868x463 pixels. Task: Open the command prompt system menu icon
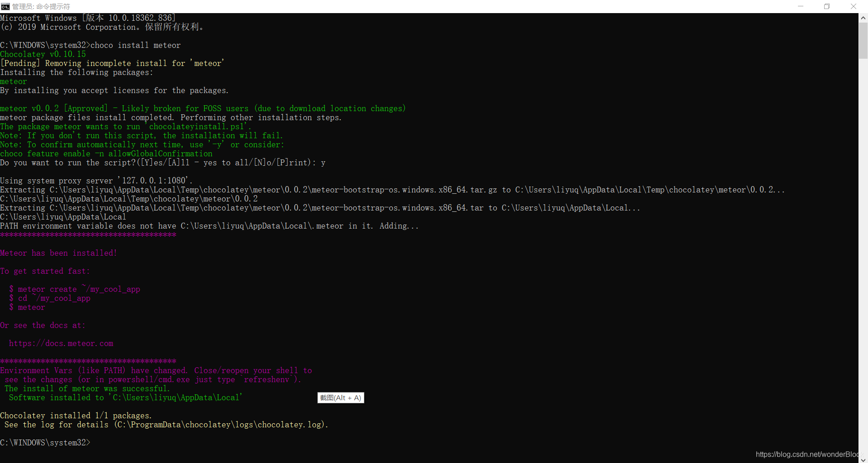coord(5,6)
